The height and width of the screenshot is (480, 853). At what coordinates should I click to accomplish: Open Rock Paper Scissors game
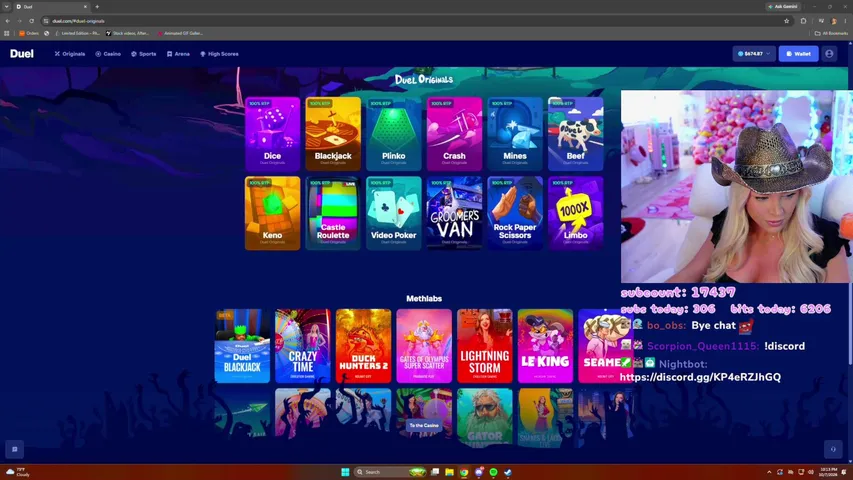(x=515, y=213)
